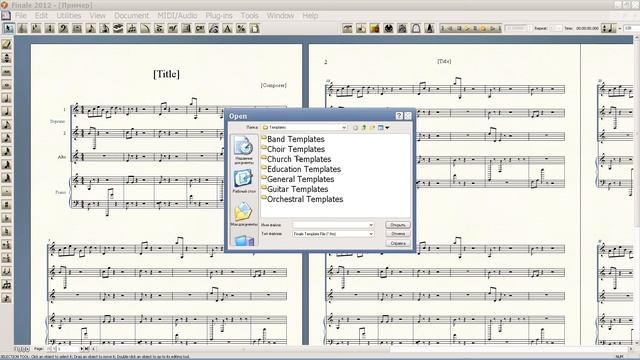The height and width of the screenshot is (360, 640).
Task: Open Recent Documents in places bar
Action: (x=243, y=150)
